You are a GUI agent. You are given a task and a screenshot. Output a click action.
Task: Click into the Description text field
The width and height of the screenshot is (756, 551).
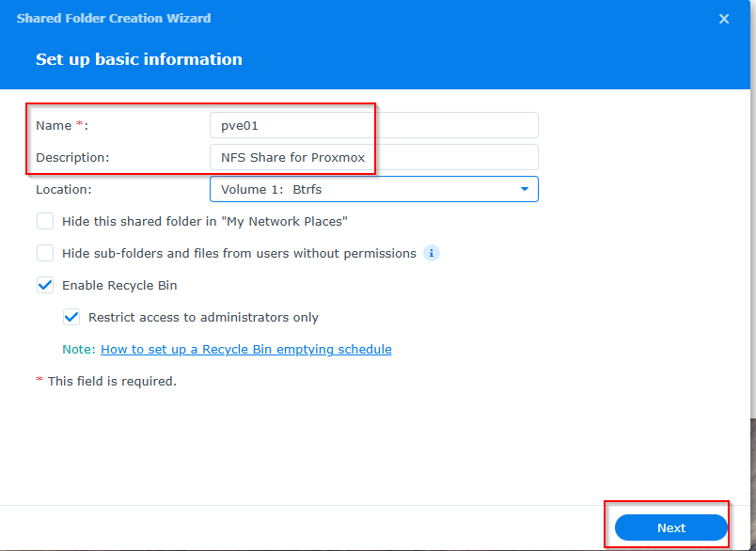pyautogui.click(x=373, y=157)
